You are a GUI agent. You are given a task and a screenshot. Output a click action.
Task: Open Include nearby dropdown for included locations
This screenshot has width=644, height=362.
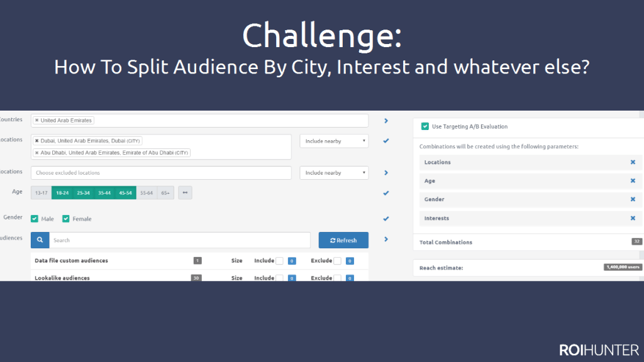pyautogui.click(x=334, y=141)
